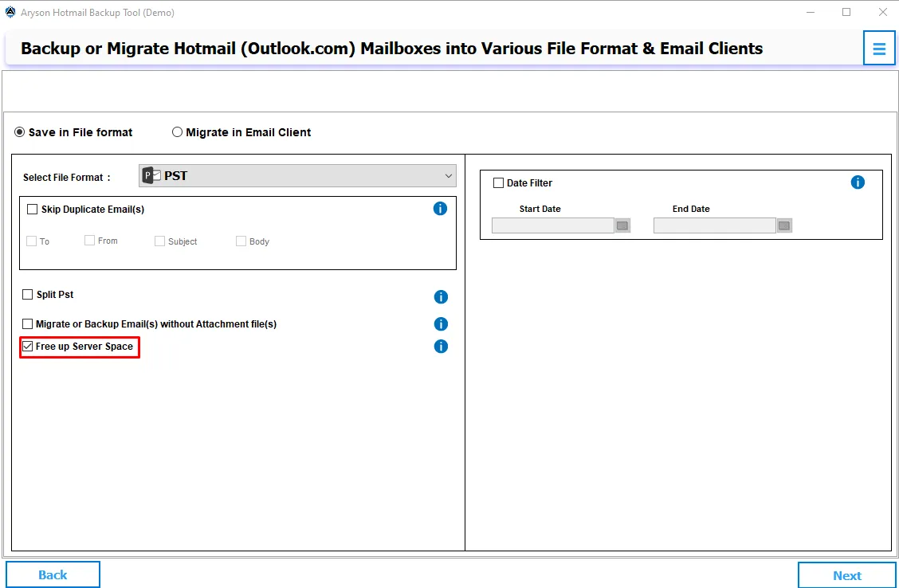Minimize the Aryson window
Viewport: 899px width, 588px height.
[x=810, y=12]
